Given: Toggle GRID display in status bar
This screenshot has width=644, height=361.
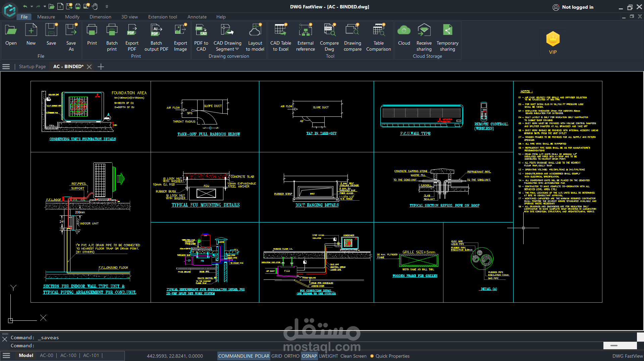Looking at the screenshot, I should (276, 356).
